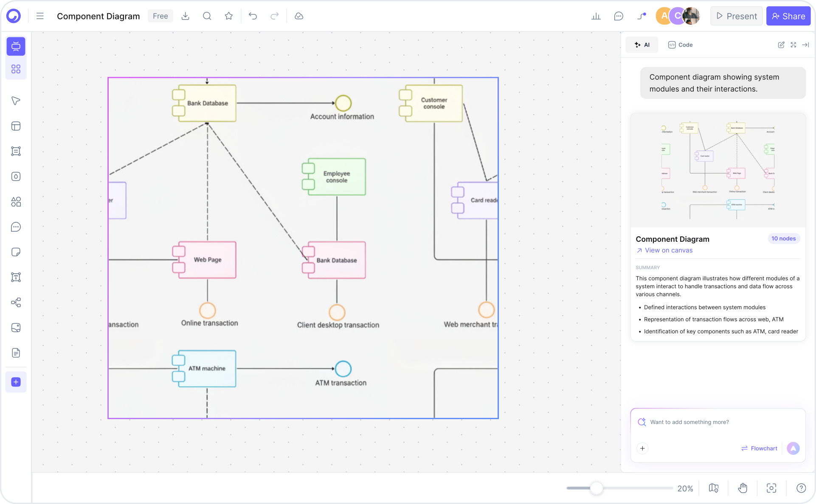Select the sticky note tool
Screen dimensions: 816x504
coord(16,252)
